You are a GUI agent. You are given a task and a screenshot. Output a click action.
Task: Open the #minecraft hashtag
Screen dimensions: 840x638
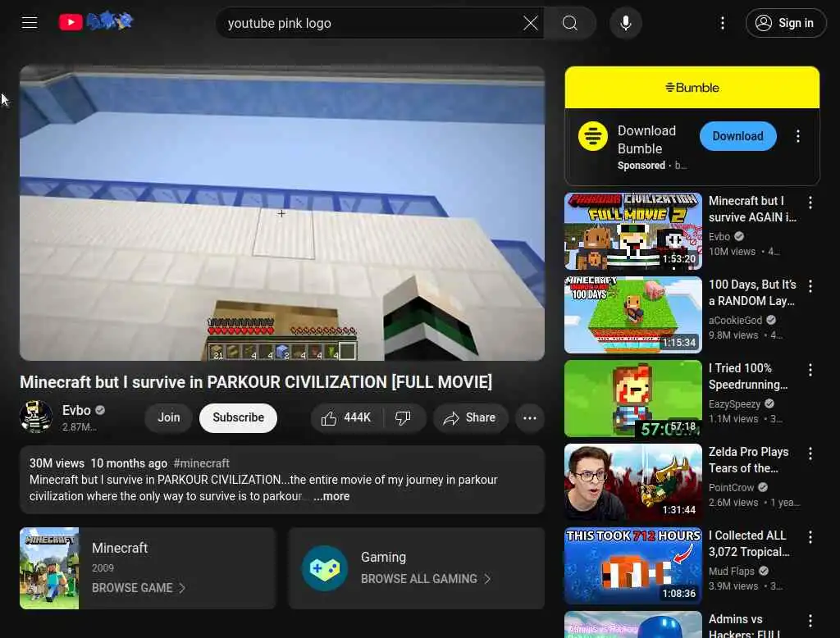(x=202, y=463)
